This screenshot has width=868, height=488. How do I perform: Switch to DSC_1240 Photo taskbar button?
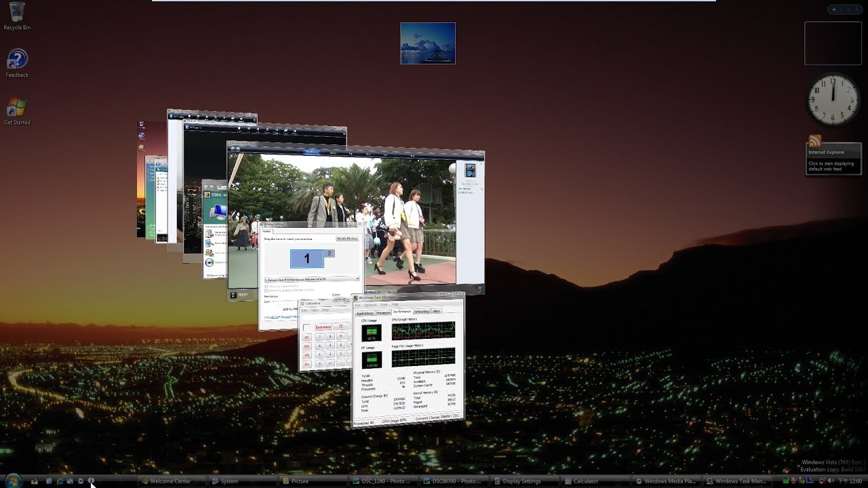[x=384, y=481]
